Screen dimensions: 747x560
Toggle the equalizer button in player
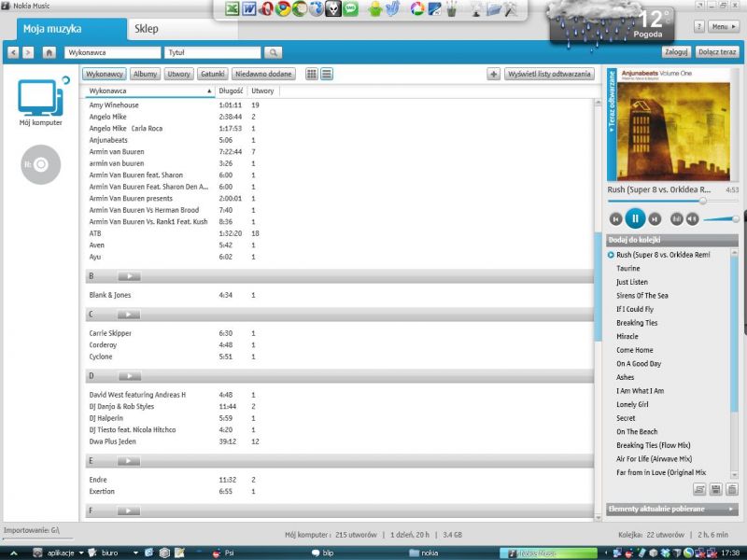(x=676, y=219)
